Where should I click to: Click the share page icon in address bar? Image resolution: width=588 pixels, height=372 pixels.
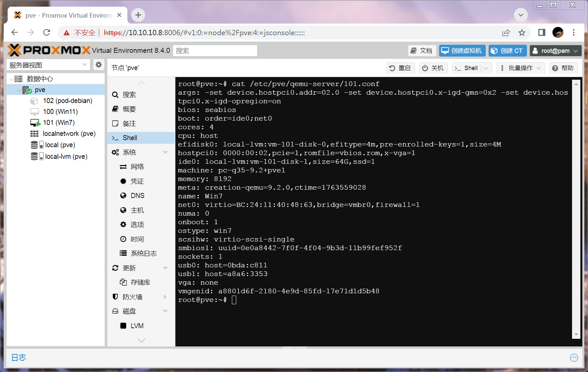click(x=506, y=33)
